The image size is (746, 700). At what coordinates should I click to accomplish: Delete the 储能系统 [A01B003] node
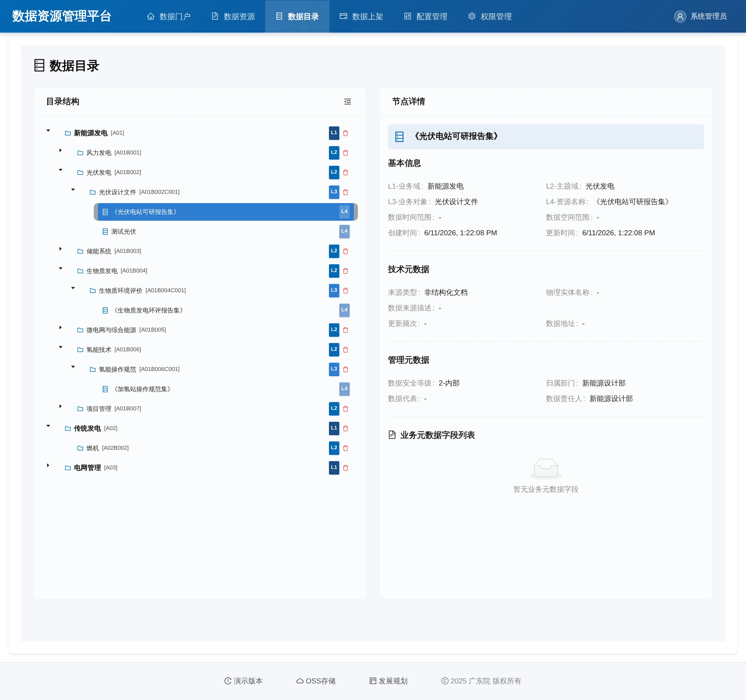pos(346,252)
